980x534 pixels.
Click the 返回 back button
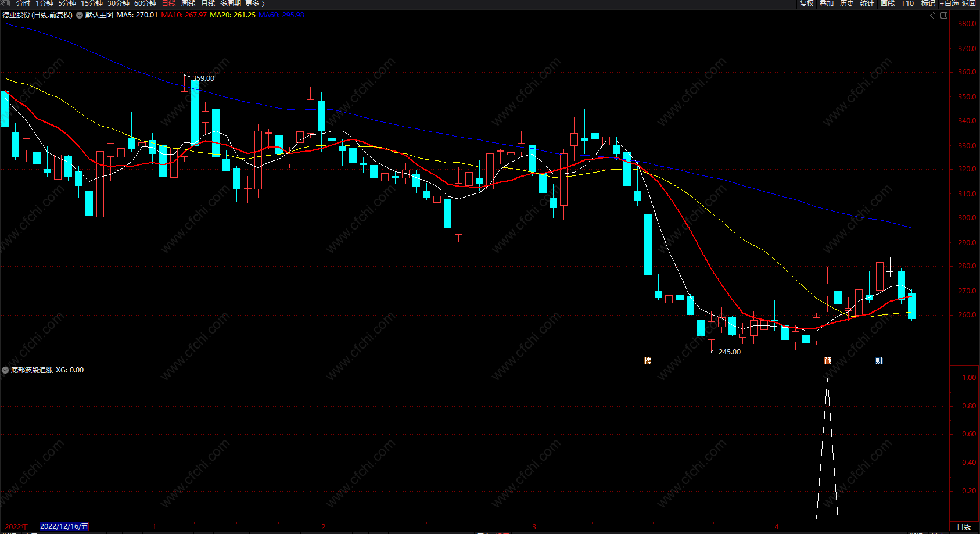[969, 3]
